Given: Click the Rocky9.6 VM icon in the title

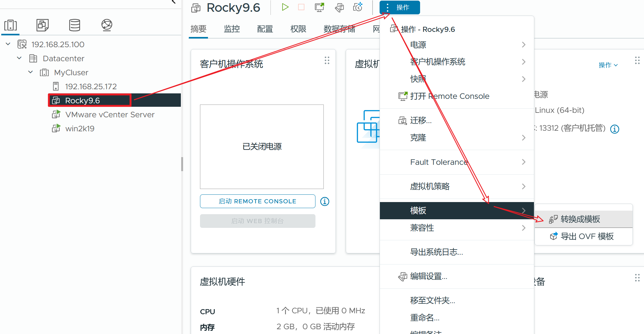Looking at the screenshot, I should click(x=196, y=8).
